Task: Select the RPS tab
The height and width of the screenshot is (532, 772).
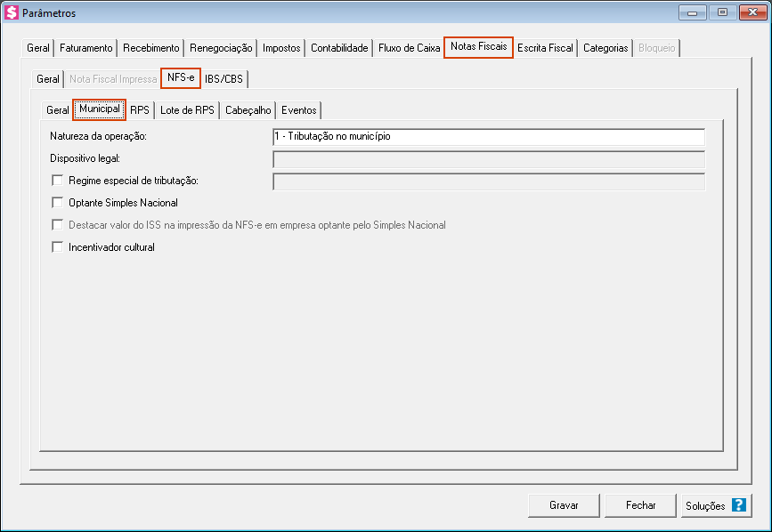Action: tap(140, 110)
